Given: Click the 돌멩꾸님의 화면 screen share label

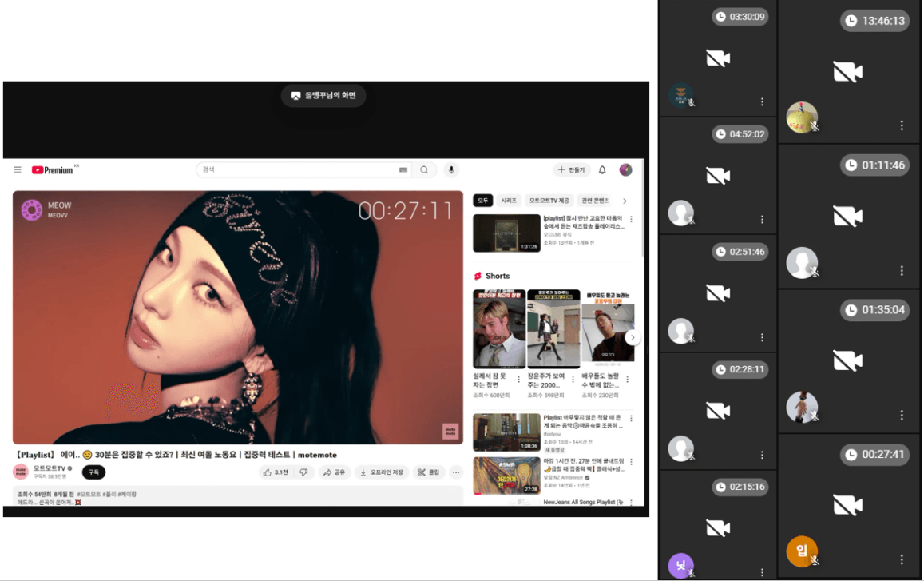Looking at the screenshot, I should point(323,96).
